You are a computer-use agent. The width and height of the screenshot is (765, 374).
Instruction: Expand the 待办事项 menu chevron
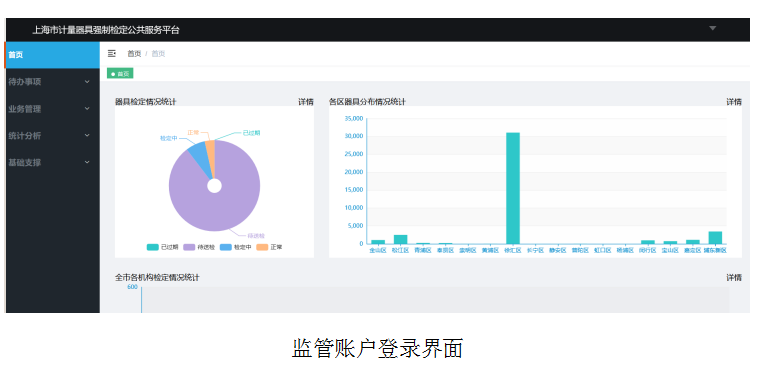(x=87, y=82)
